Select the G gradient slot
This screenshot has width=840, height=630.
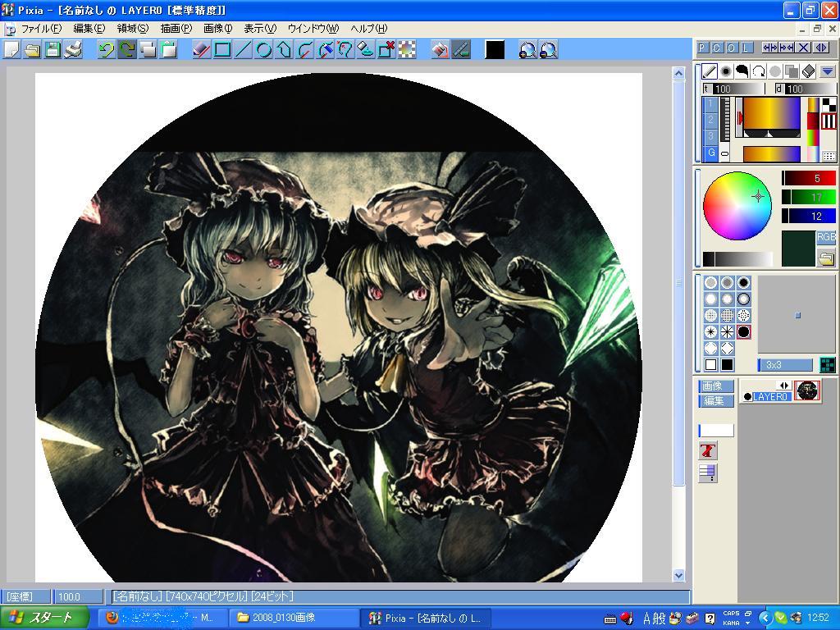[710, 153]
